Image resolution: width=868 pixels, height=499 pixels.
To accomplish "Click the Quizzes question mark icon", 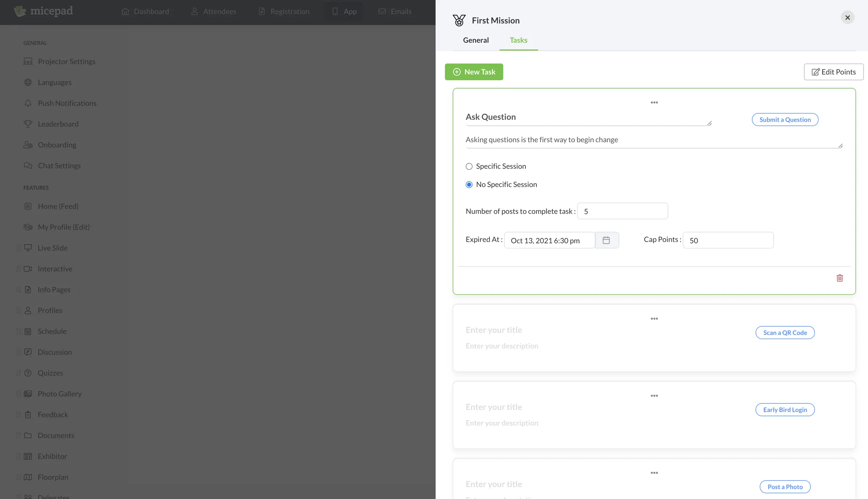I will [x=28, y=373].
